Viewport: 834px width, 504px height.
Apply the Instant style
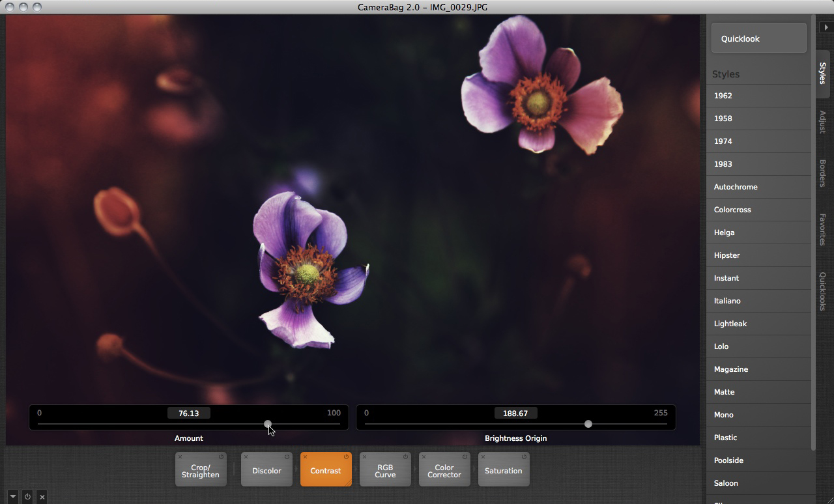pyautogui.click(x=758, y=278)
